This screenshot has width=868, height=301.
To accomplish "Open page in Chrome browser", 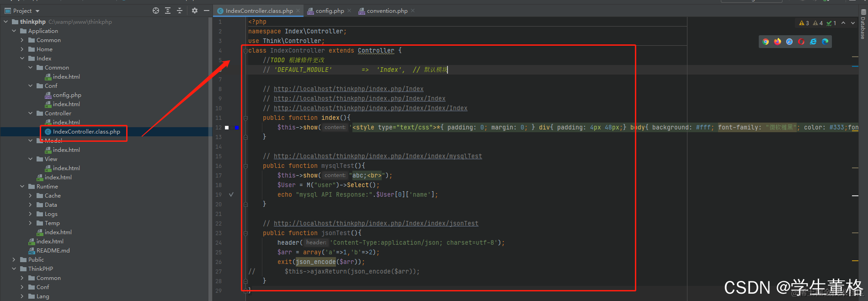I will click(766, 42).
